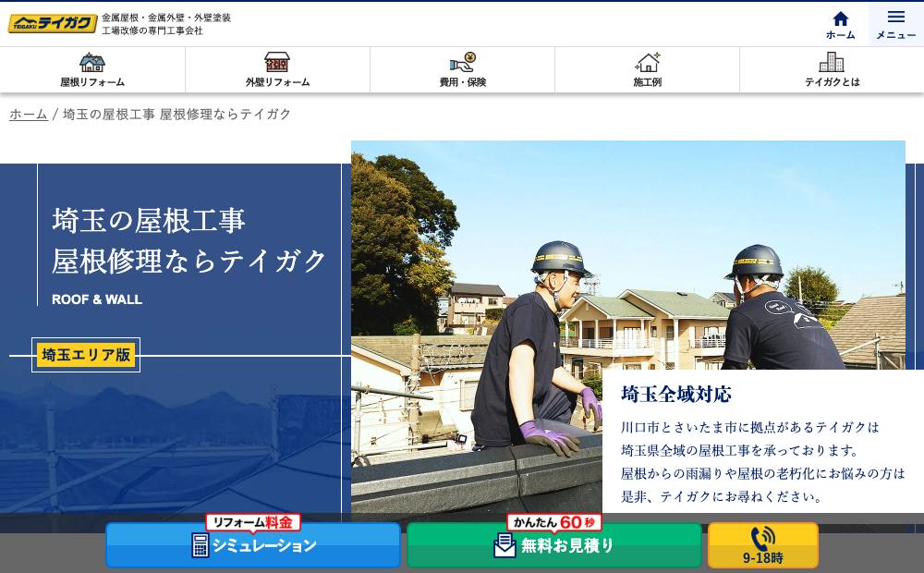The width and height of the screenshot is (924, 573).
Task: Click the line 是非、テイガクにお尋ねください。
Action: pyautogui.click(x=722, y=496)
